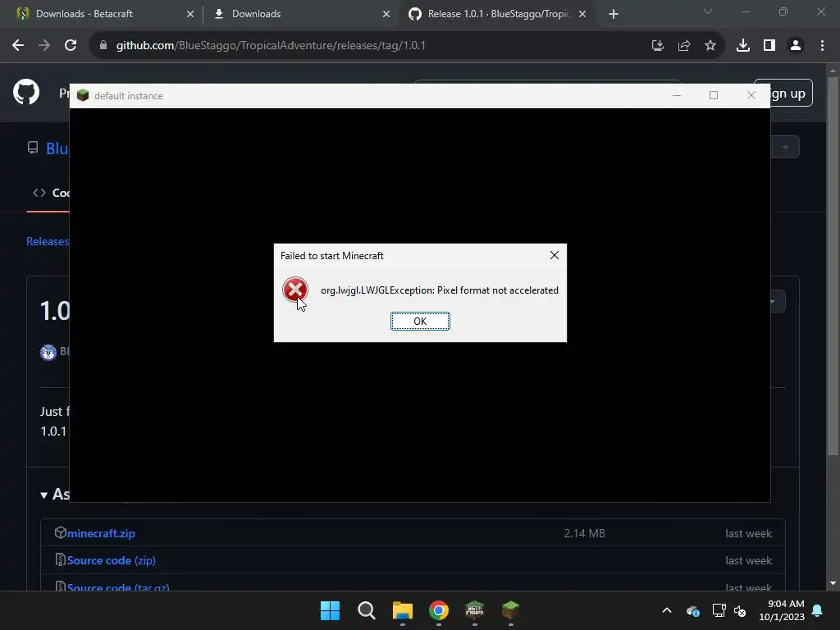
Task: Collapse the Assets section triangle
Action: 44,495
